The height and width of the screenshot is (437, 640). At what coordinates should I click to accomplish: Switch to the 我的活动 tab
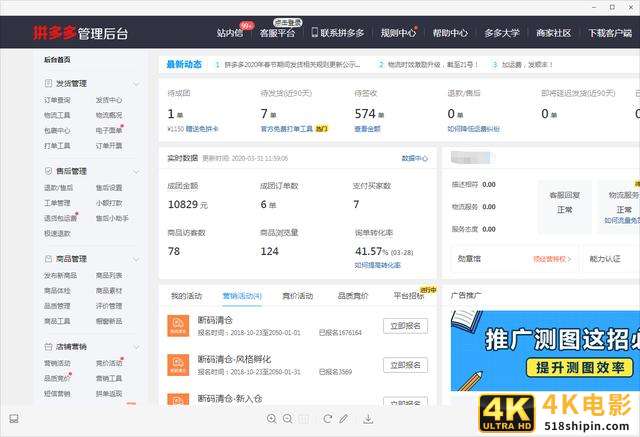[186, 296]
